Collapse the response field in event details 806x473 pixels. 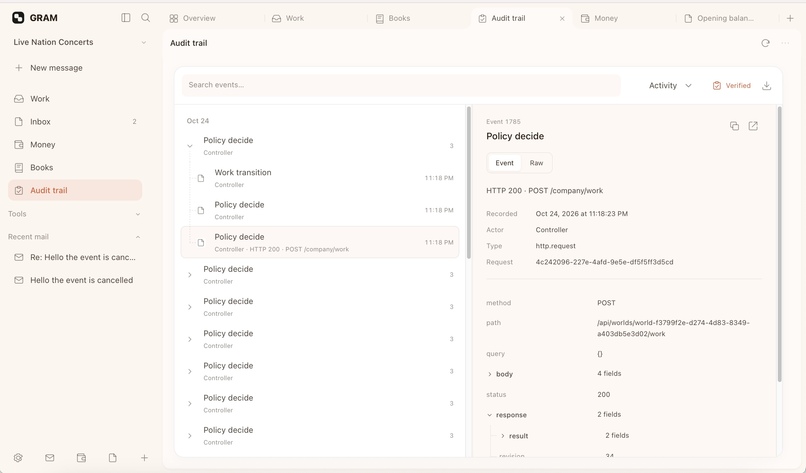click(x=489, y=415)
